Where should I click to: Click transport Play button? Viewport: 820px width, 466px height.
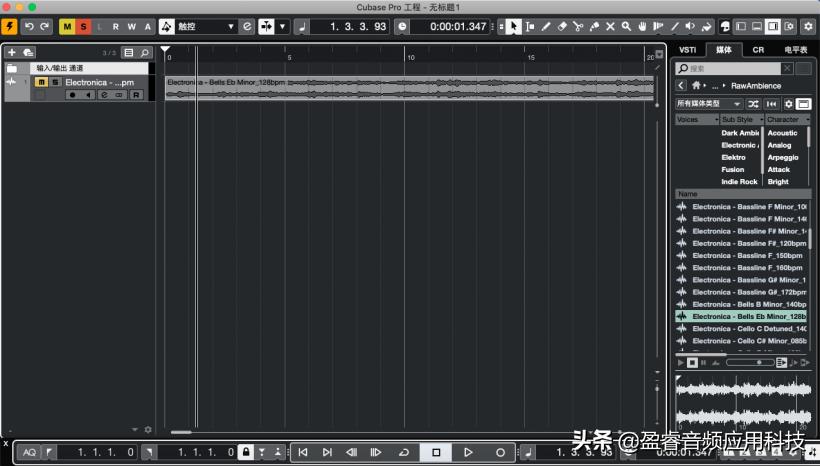pos(468,452)
